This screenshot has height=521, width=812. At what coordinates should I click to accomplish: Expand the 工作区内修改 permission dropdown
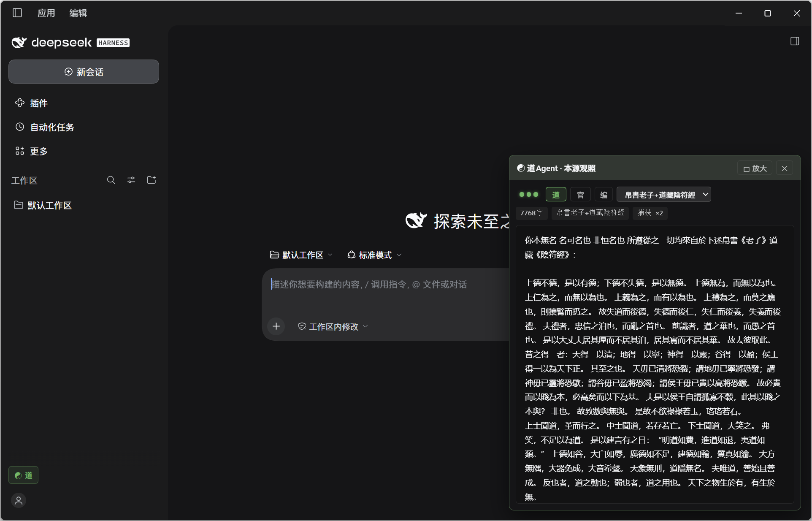(x=333, y=326)
